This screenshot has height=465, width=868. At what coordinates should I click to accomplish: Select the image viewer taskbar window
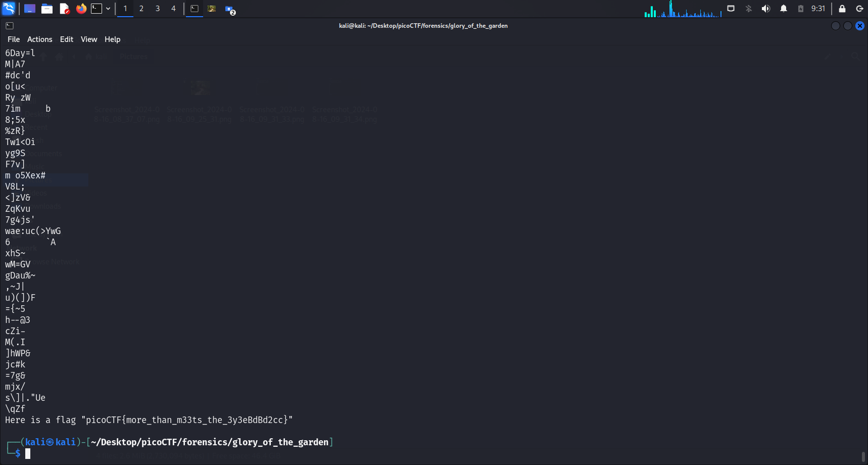[212, 9]
